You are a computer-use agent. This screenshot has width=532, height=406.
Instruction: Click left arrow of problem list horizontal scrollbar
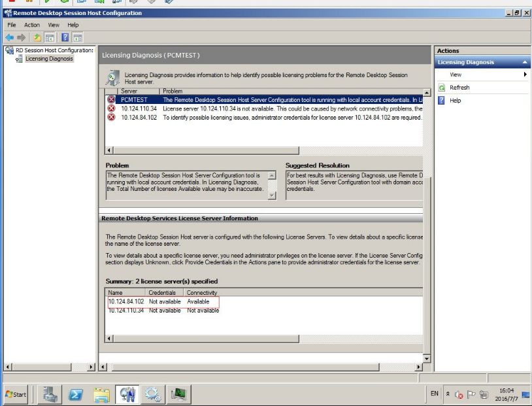(x=109, y=150)
